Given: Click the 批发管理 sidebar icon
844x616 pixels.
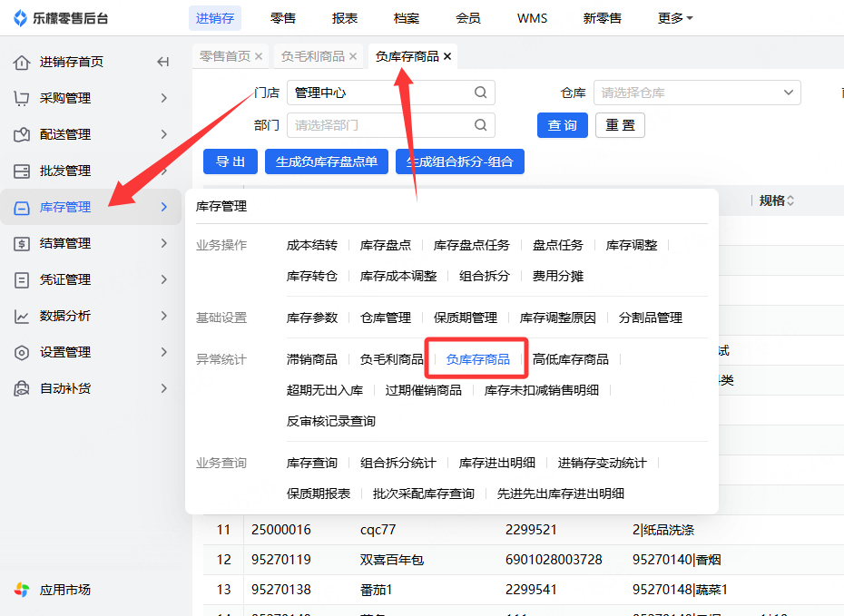Looking at the screenshot, I should pos(22,171).
